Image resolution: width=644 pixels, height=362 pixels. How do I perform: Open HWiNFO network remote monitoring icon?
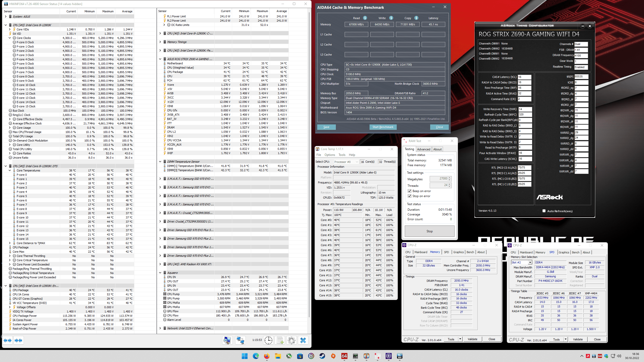tap(240, 340)
